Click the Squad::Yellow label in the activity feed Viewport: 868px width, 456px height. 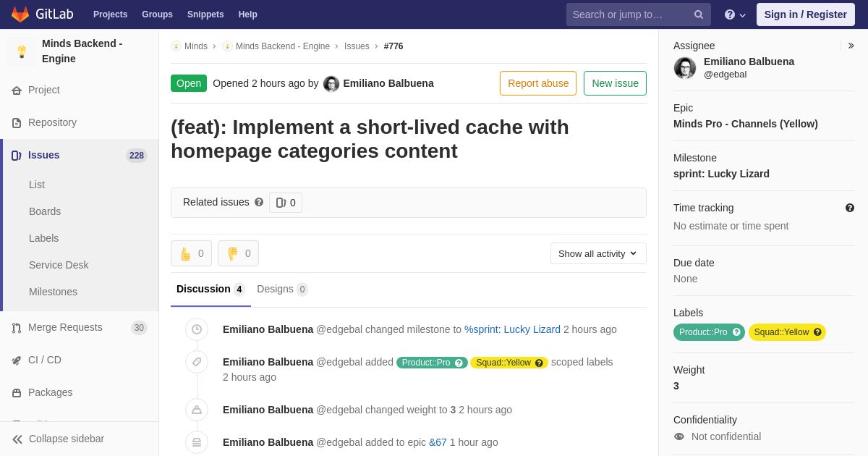(509, 363)
